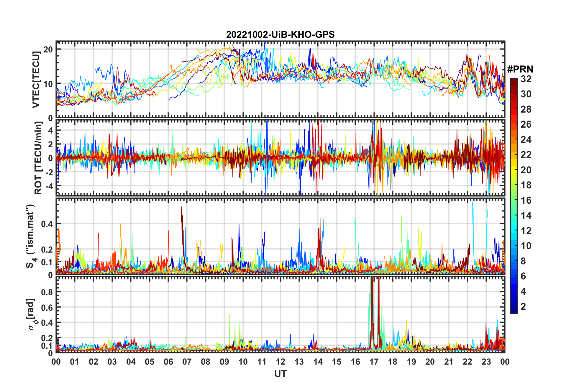
Task: Click UT axis tick label 07
Action: pos(187,362)
